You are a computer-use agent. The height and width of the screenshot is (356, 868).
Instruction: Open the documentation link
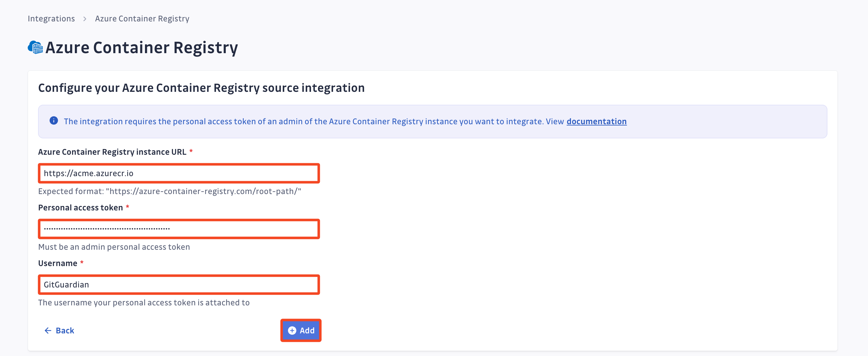tap(596, 121)
